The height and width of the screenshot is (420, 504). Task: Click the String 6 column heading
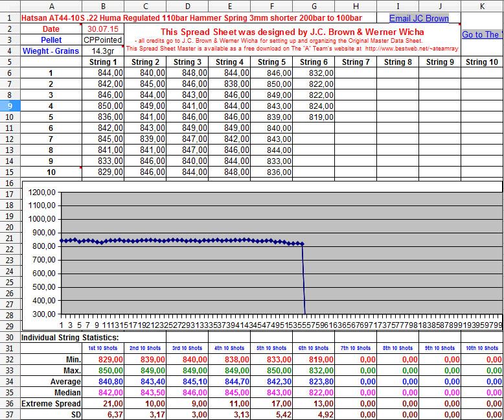[314, 62]
